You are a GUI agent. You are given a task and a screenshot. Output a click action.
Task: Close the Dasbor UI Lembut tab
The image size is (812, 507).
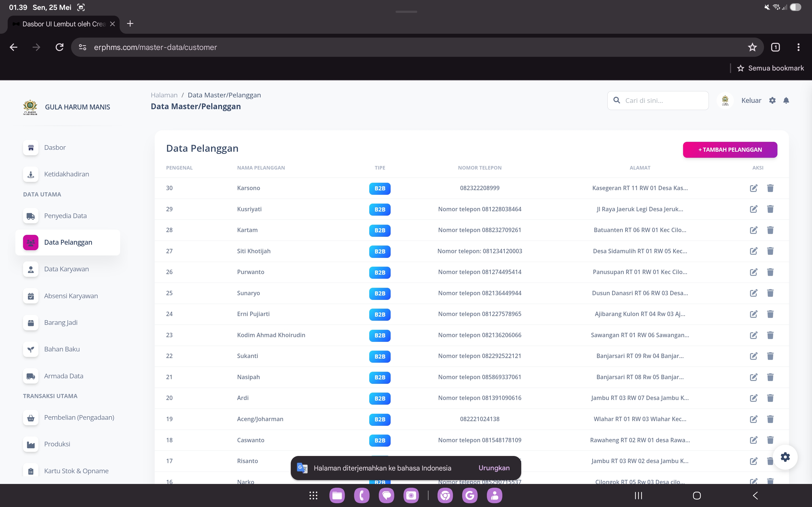(x=112, y=24)
